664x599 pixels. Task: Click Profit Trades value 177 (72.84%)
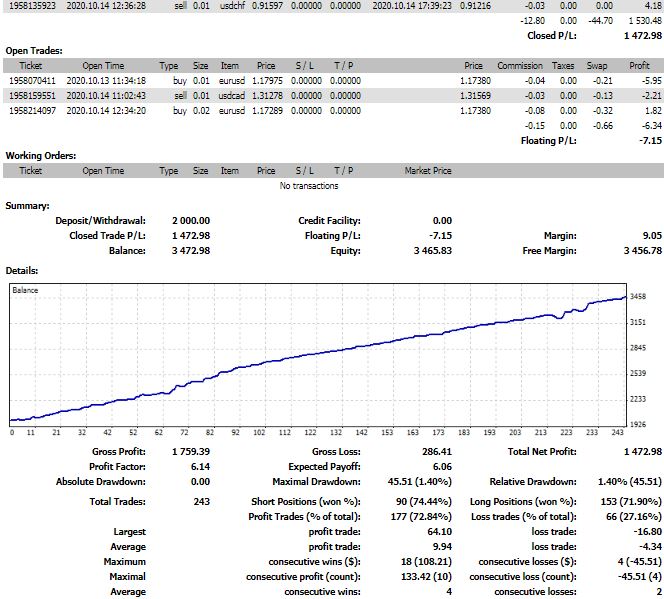tap(421, 516)
